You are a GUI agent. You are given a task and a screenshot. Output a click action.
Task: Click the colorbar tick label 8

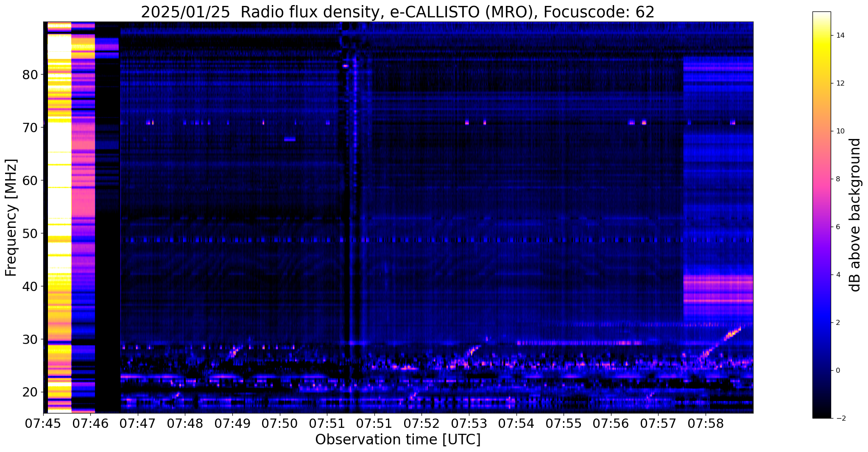click(837, 179)
